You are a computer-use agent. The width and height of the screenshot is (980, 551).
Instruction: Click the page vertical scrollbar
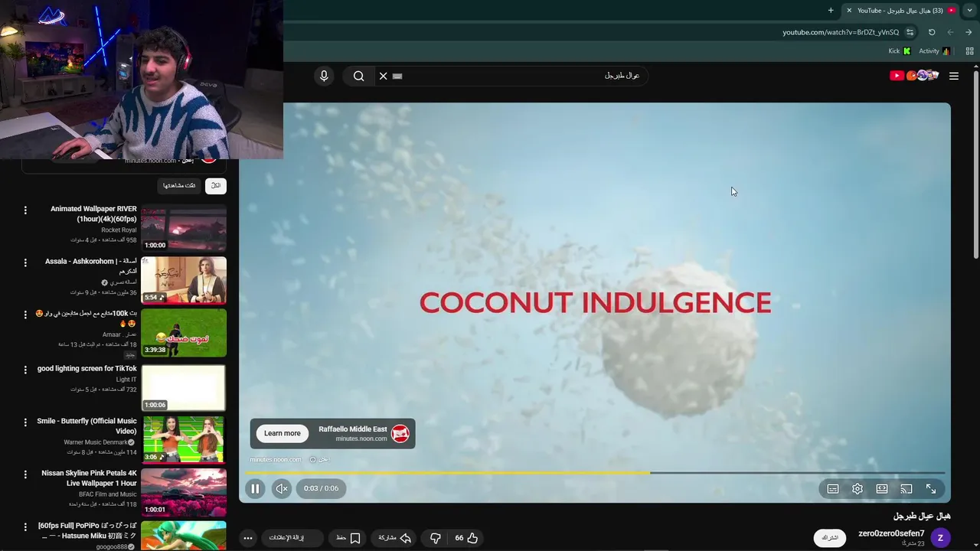coord(976,165)
